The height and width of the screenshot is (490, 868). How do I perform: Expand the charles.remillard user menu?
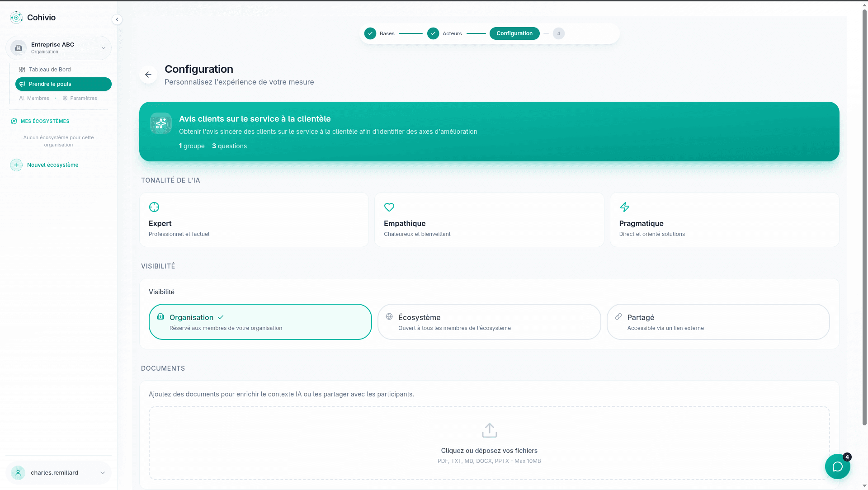[103, 473]
